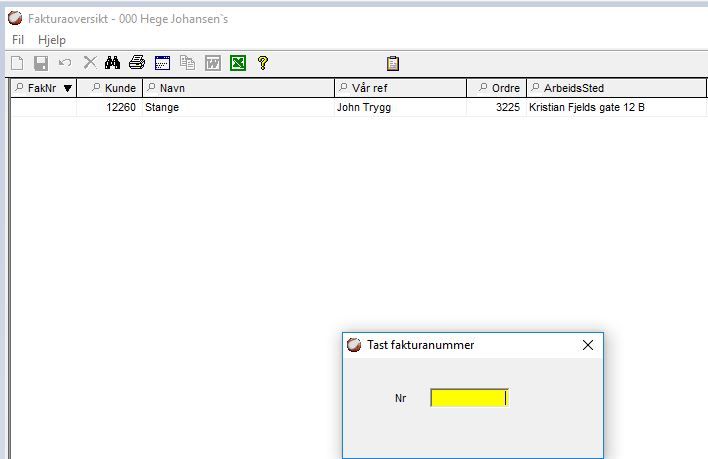Click the yellow question mark help icon
The image size is (708, 459).
pyautogui.click(x=263, y=63)
